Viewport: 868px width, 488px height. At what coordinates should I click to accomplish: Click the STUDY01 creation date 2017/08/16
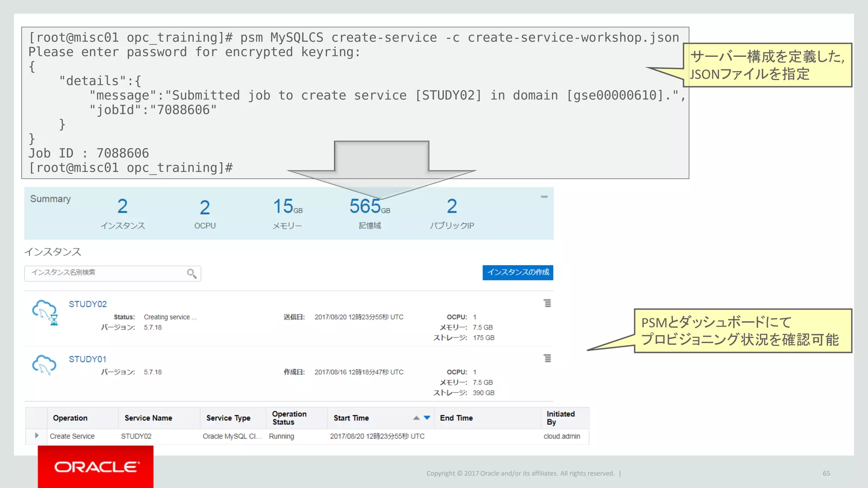[x=359, y=372]
